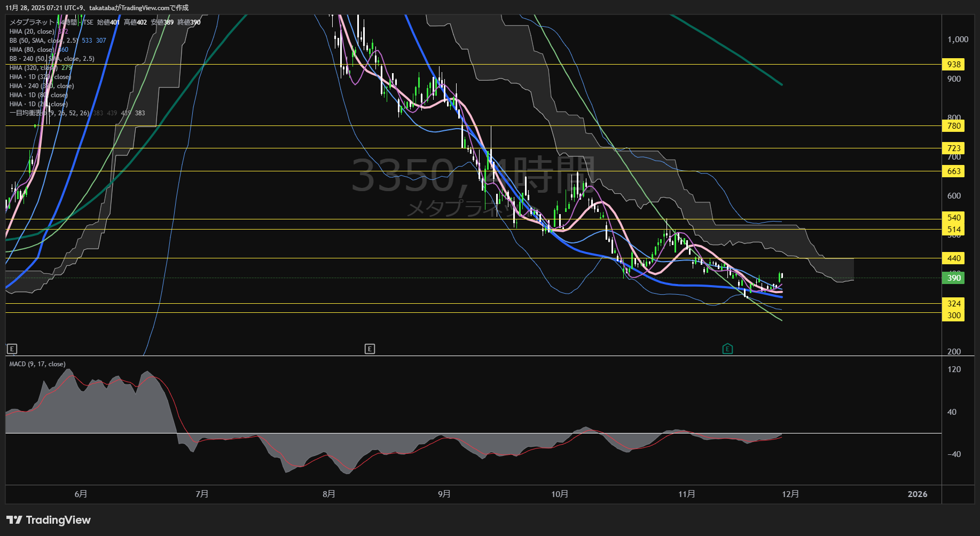980x536 pixels.
Task: Click the TradingView logo at bottom left
Action: pyautogui.click(x=49, y=520)
